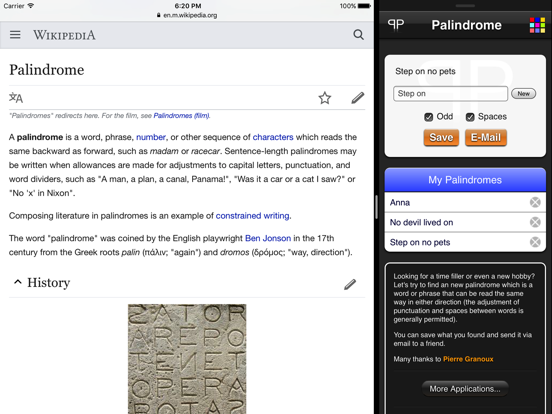This screenshot has width=552, height=414.
Task: Tap the History section heading
Action: coord(49,283)
